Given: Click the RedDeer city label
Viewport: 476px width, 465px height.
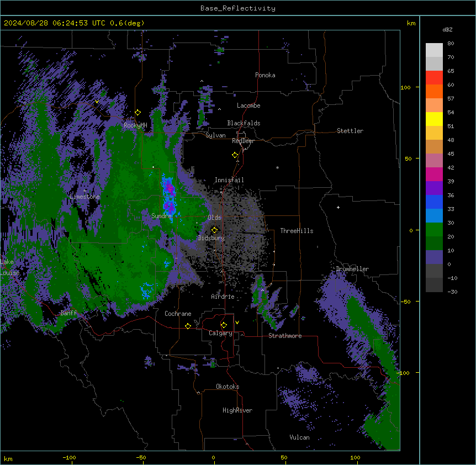Looking at the screenshot, I should click(x=243, y=141).
